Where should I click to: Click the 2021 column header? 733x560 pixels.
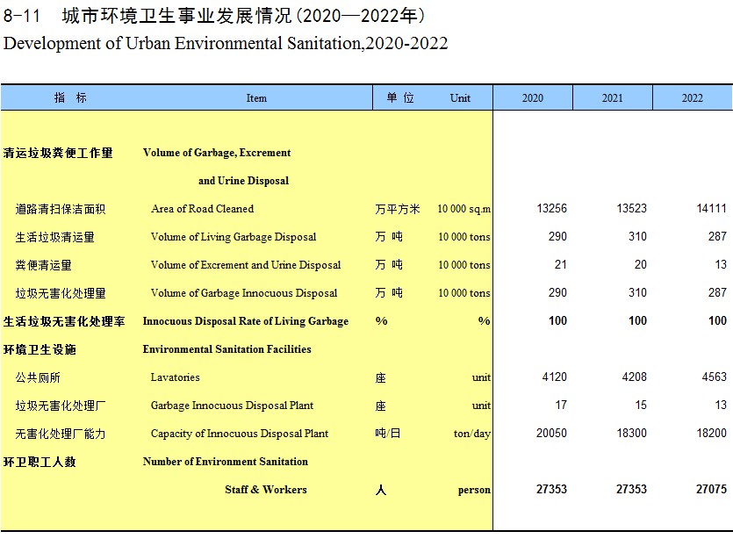point(613,97)
